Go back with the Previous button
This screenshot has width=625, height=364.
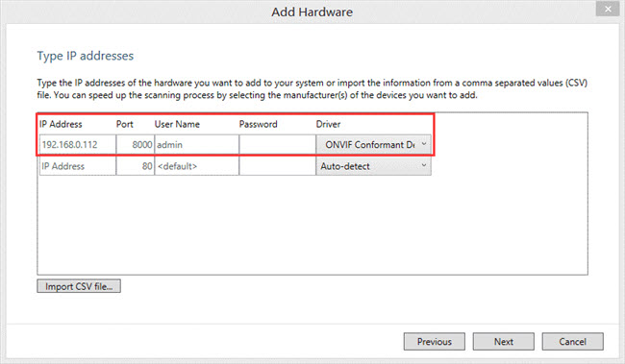coord(434,342)
